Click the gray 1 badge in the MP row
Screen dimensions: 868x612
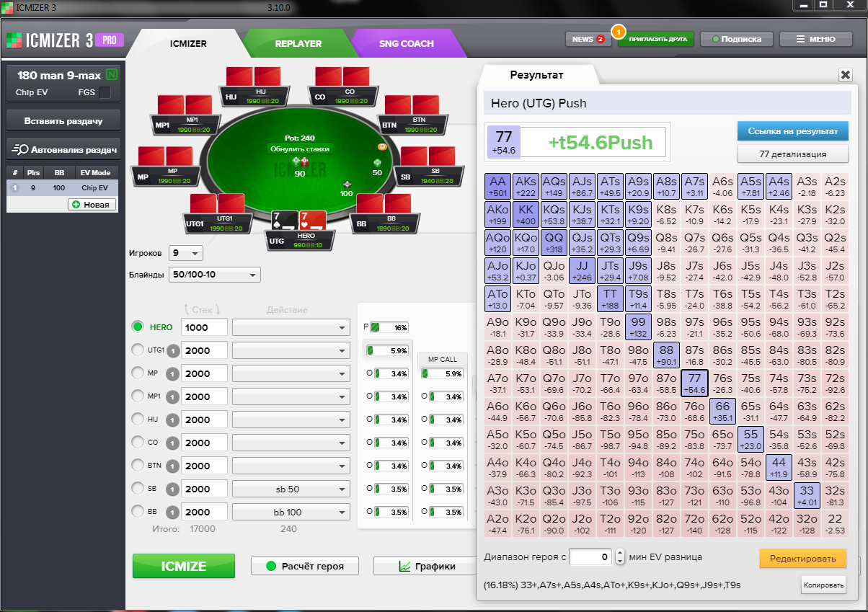point(172,373)
